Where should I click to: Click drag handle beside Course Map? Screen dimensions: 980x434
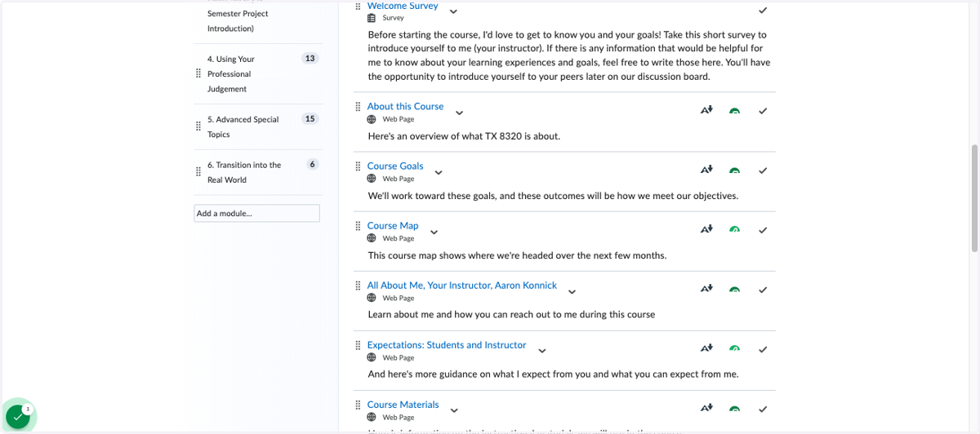(358, 226)
